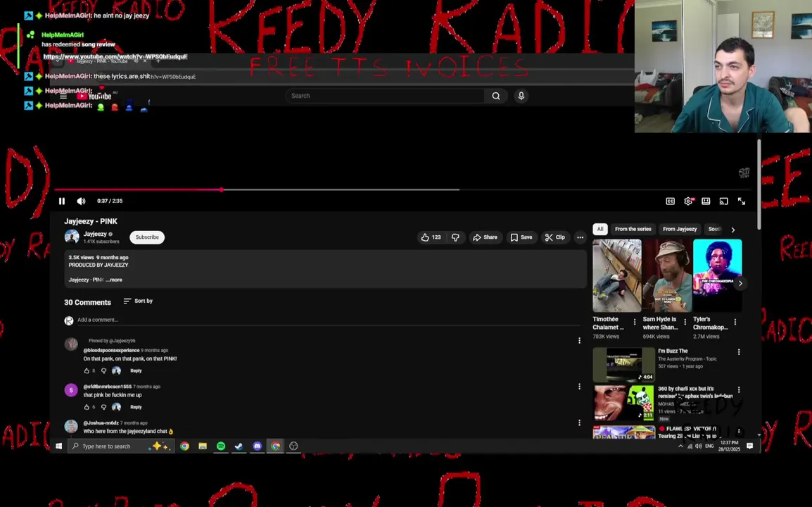Dislike the 'that pink be' comment
Image resolution: width=812 pixels, height=507 pixels.
click(103, 408)
